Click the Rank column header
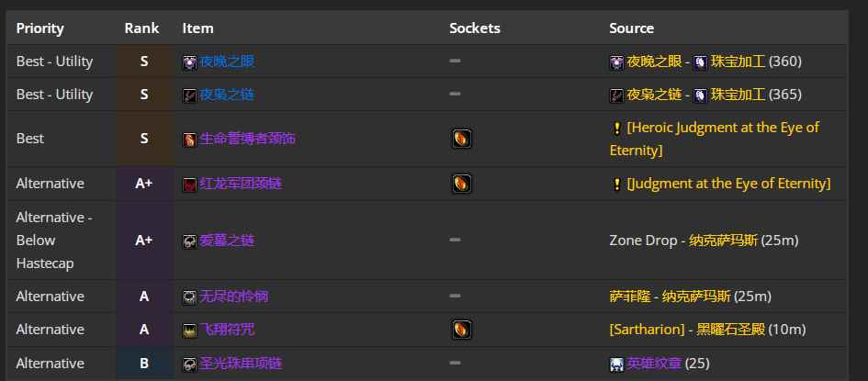The height and width of the screenshot is (381, 868). (141, 28)
